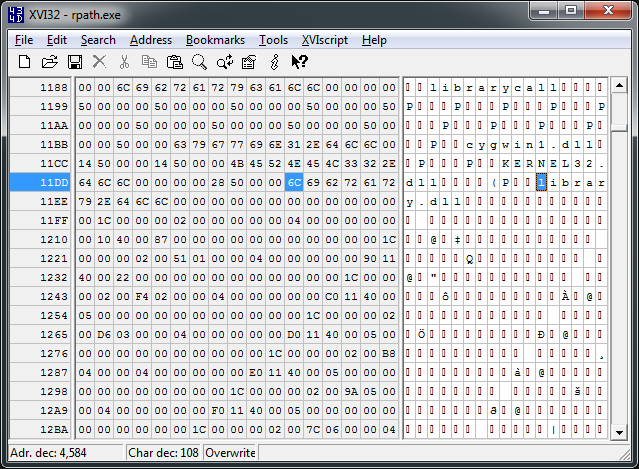This screenshot has width=639, height=469.
Task: Click the 'K' of KERNEL32 in the text pane
Action: [x=505, y=163]
